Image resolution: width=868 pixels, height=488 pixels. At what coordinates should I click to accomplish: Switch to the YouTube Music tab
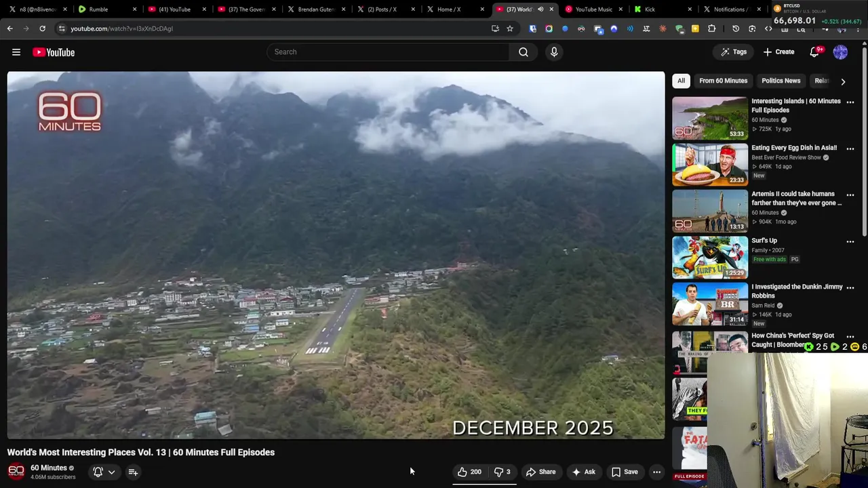(x=594, y=9)
